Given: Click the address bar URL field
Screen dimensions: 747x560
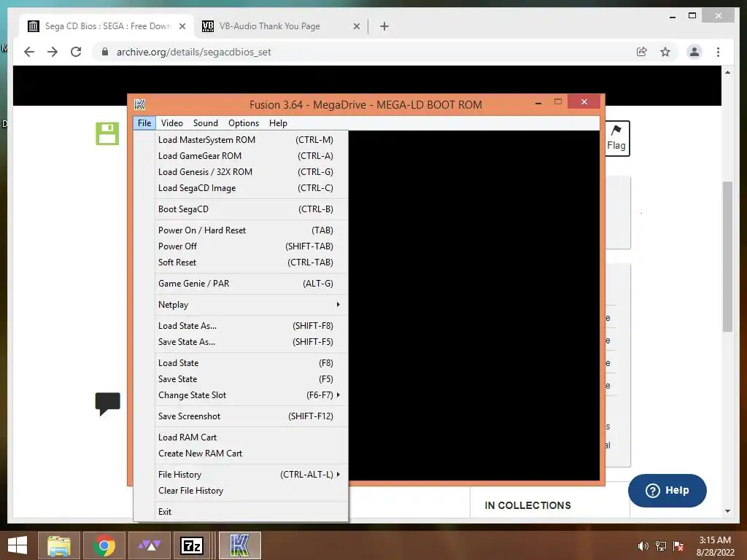Looking at the screenshot, I should click(x=367, y=52).
